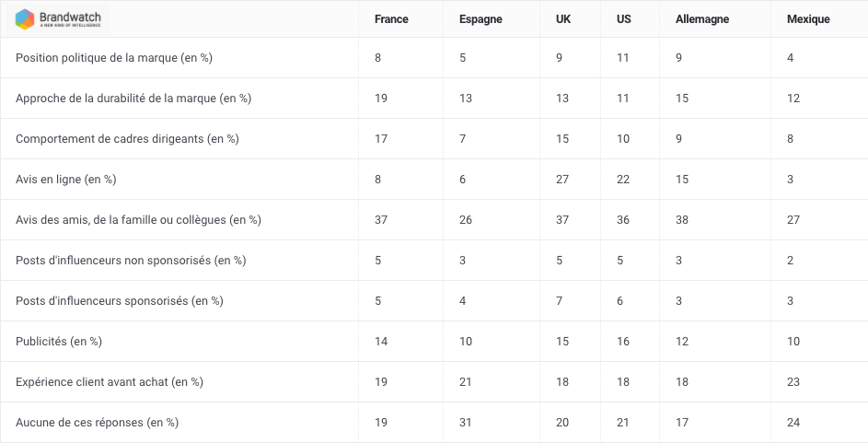Select Allemagne value 38 in Avis des amis row
Screen dimensions: 868x443
point(682,220)
